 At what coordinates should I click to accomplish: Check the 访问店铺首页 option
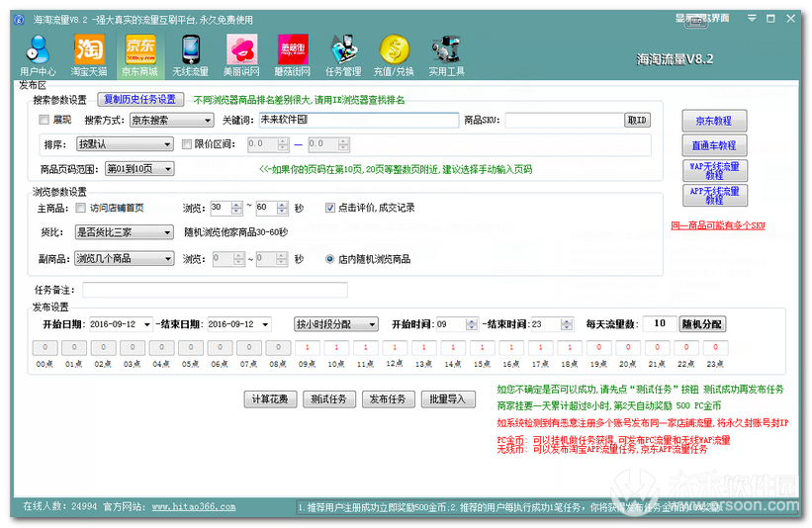[x=80, y=208]
